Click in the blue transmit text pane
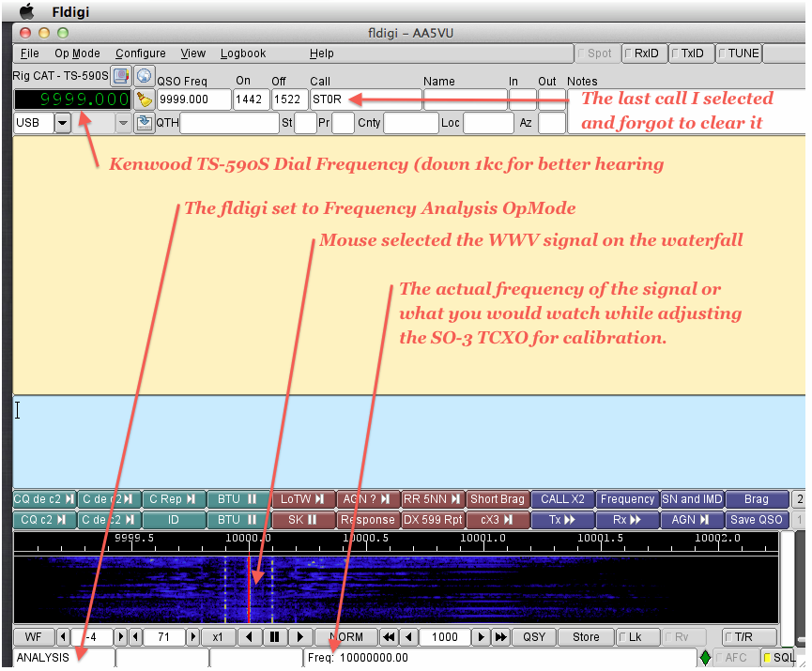 (x=409, y=442)
